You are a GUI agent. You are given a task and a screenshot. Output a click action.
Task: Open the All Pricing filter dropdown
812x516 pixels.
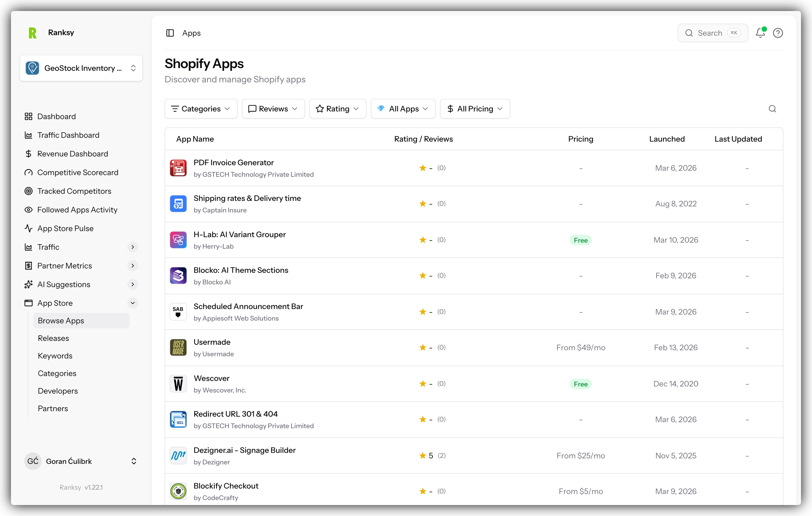tap(475, 109)
